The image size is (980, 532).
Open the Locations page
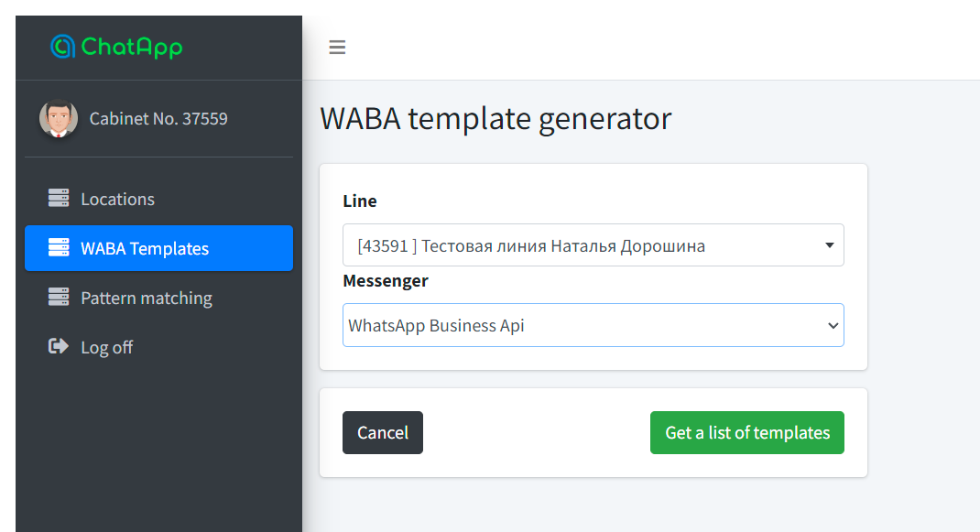[x=117, y=199]
